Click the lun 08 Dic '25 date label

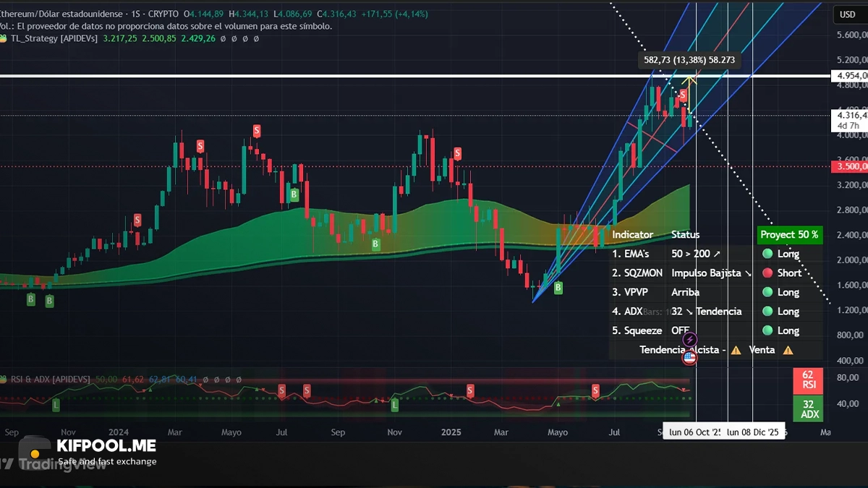(754, 432)
